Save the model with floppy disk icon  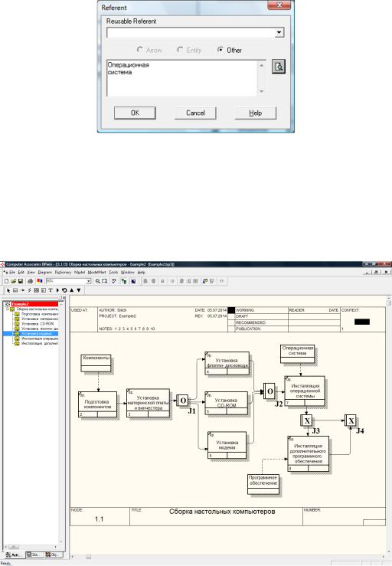pos(21,281)
